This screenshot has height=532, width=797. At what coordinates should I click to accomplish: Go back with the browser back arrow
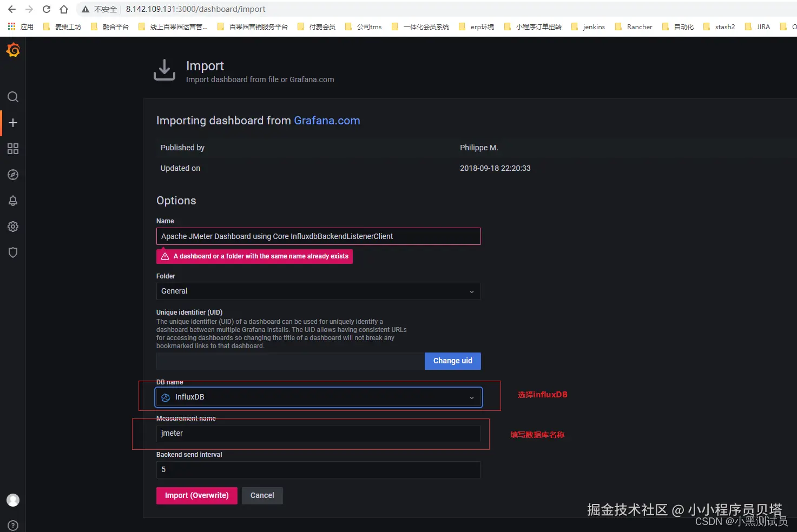(x=12, y=9)
